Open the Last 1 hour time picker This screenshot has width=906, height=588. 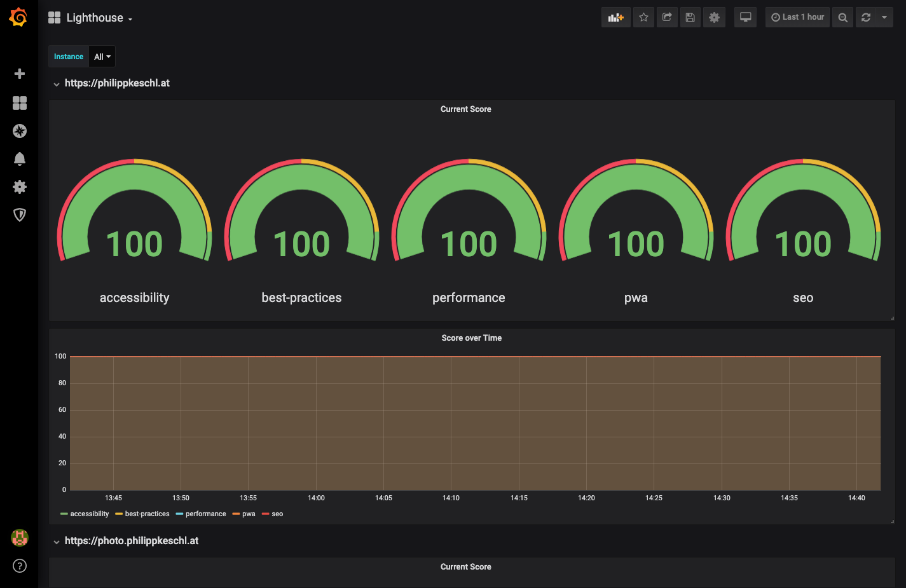(x=798, y=17)
